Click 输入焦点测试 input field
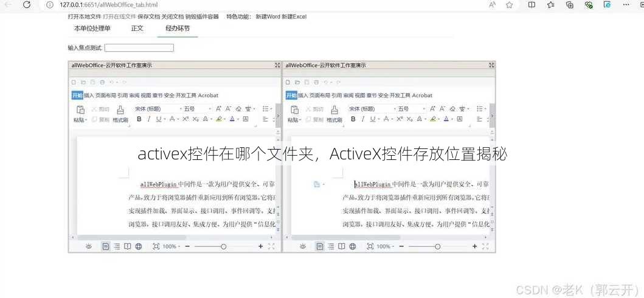This screenshot has width=644, height=298. 139,48
